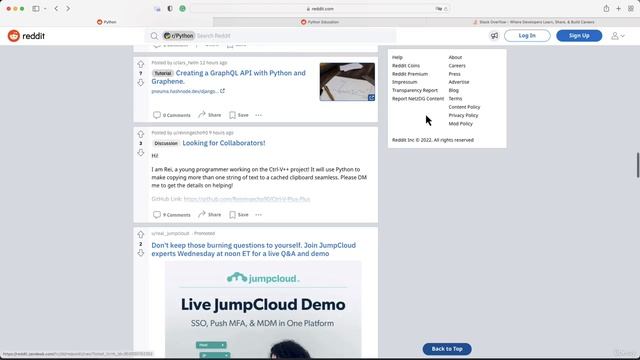Image resolution: width=640 pixels, height=360 pixels.
Task: Click the advertise megaphone icon in header
Action: (494, 36)
